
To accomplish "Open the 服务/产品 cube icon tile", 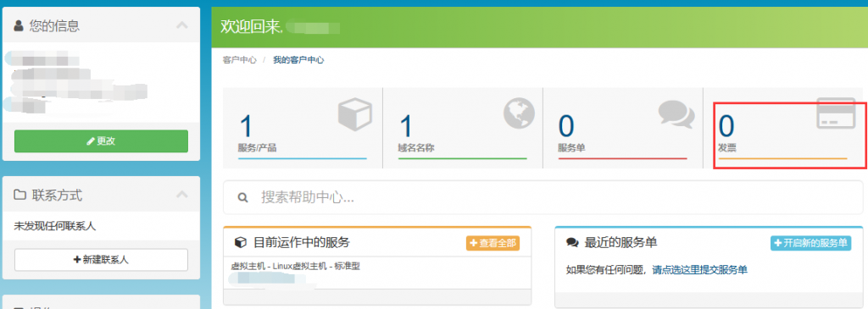I will (355, 113).
